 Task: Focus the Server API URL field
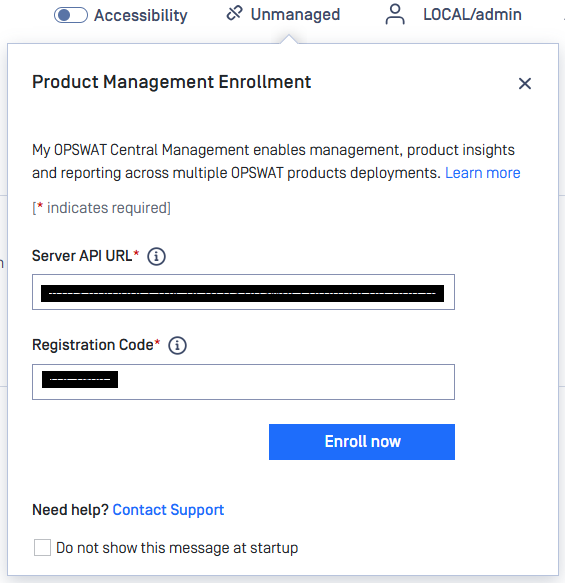coord(243,292)
